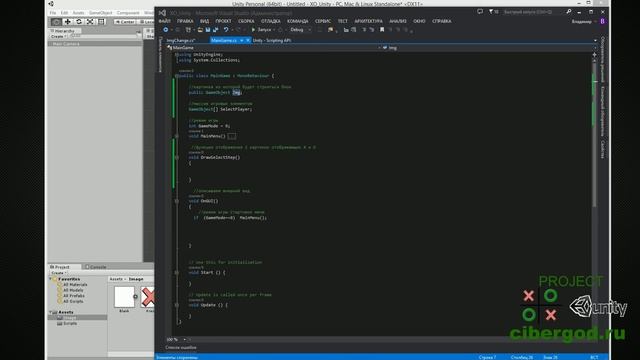Open the Project panel Create dropdown
The width and height of the screenshot is (640, 360).
coord(59,273)
